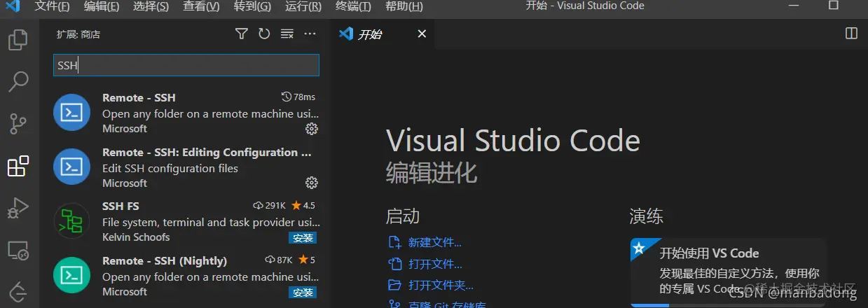Select the Remote - SSH extension title
This screenshot has width=868, height=308.
pos(139,97)
